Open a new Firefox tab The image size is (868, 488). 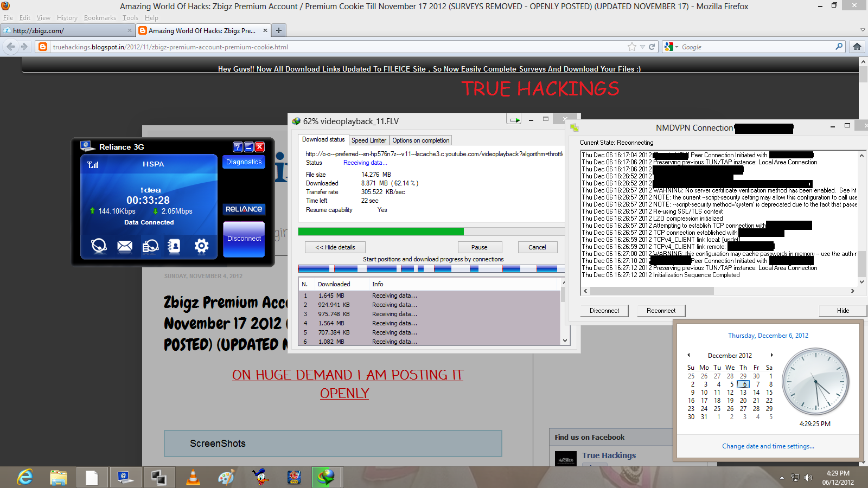coord(279,30)
